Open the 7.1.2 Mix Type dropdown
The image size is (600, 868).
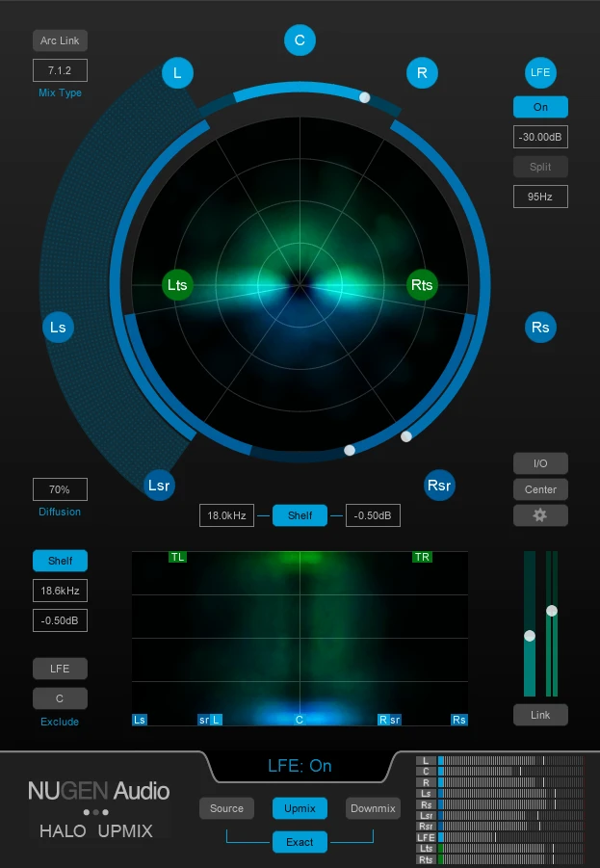(x=60, y=70)
